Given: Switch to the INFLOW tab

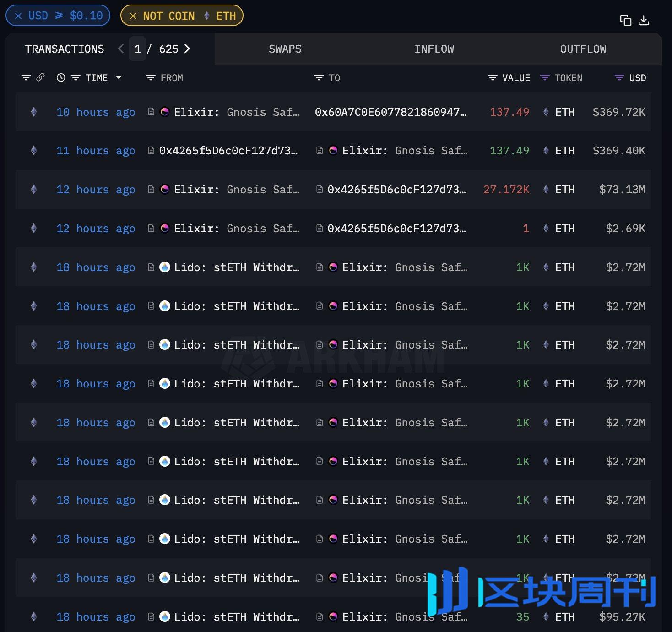Looking at the screenshot, I should (x=434, y=49).
